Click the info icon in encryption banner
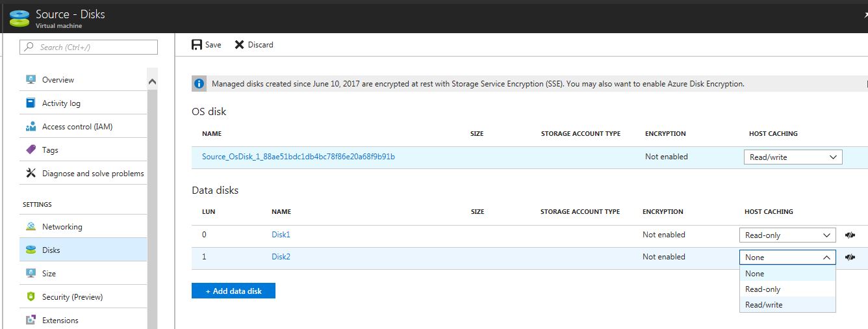 [x=199, y=84]
